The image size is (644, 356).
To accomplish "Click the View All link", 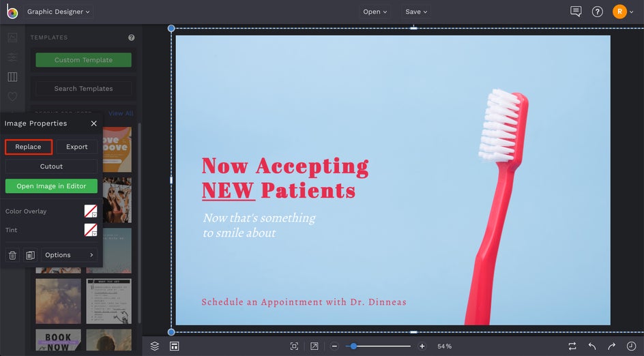I will tap(121, 113).
